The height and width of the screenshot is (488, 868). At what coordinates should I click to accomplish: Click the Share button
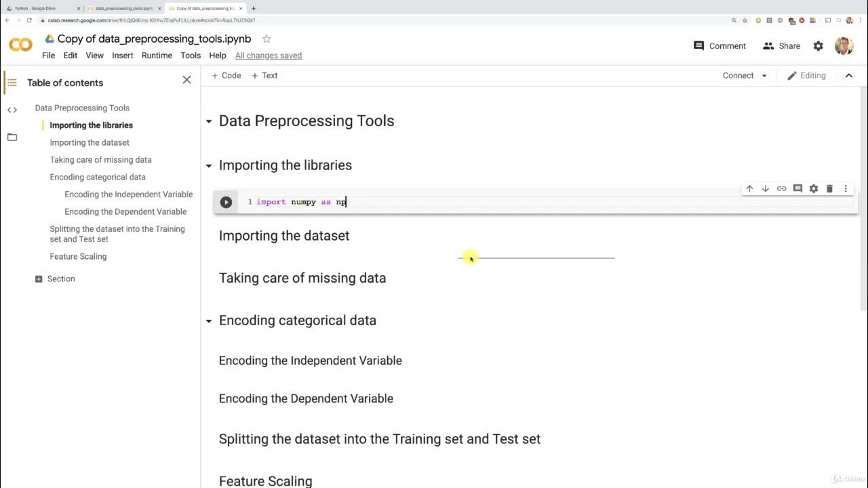pos(781,46)
